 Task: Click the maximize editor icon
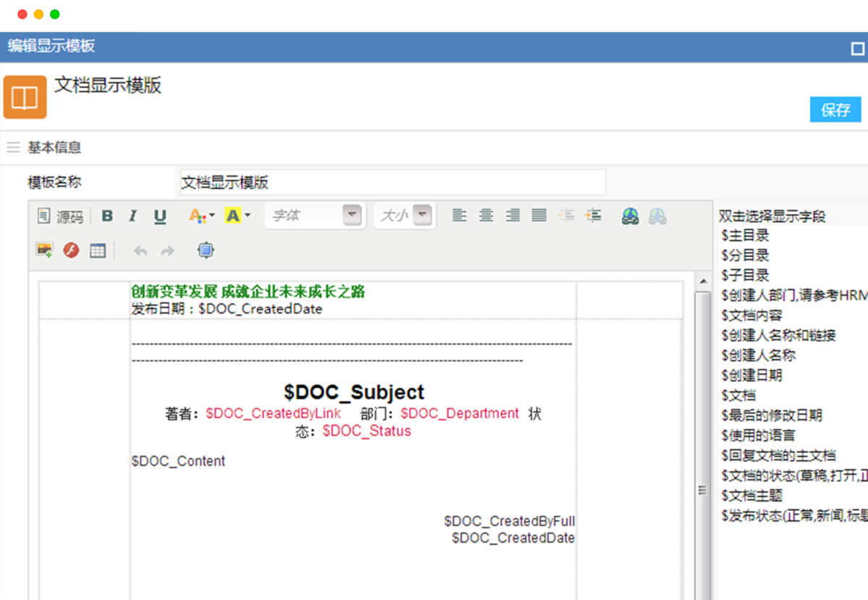[x=205, y=250]
